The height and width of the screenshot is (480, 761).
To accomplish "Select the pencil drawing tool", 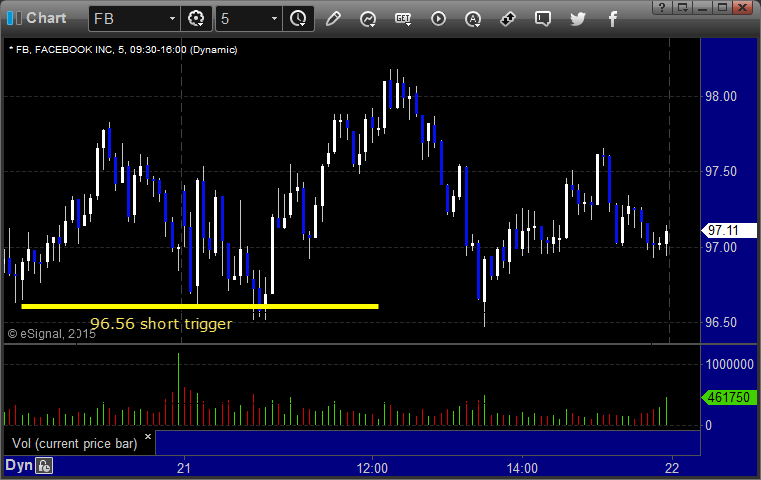I will click(333, 19).
